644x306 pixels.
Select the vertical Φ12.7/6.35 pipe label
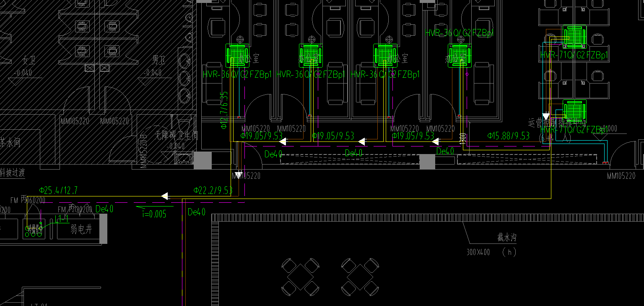click(224, 110)
